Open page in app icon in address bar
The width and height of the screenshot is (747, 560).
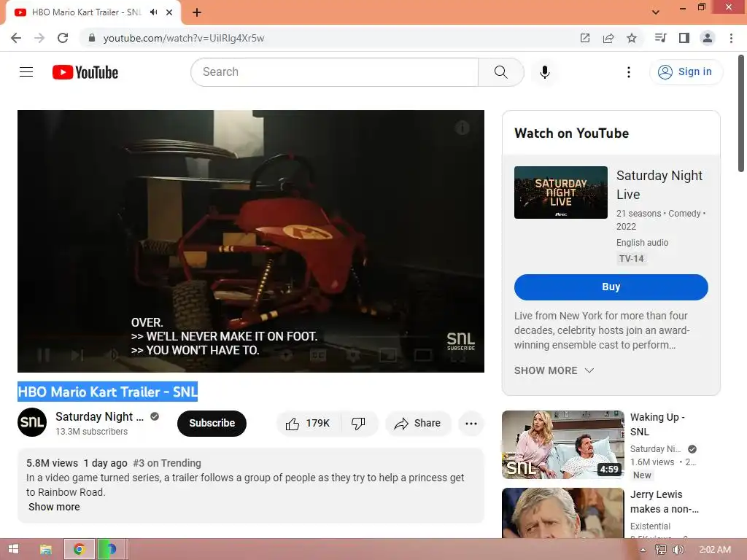pyautogui.click(x=585, y=38)
